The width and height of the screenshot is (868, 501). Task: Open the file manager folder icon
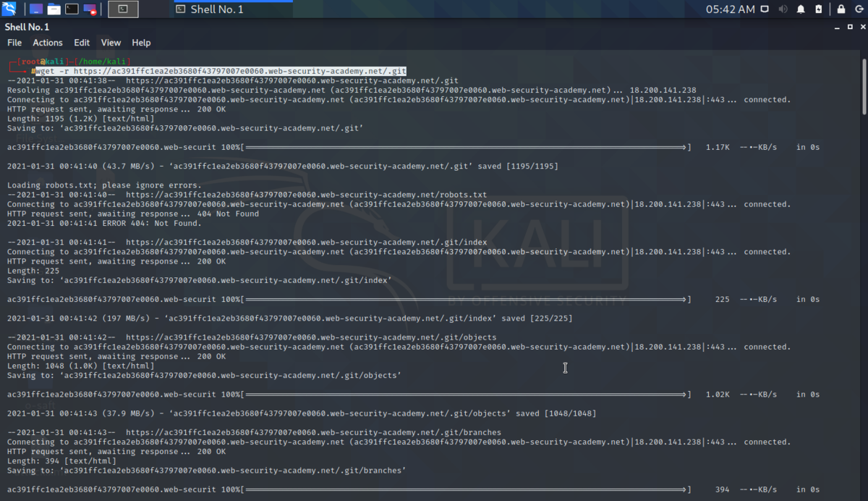point(54,9)
